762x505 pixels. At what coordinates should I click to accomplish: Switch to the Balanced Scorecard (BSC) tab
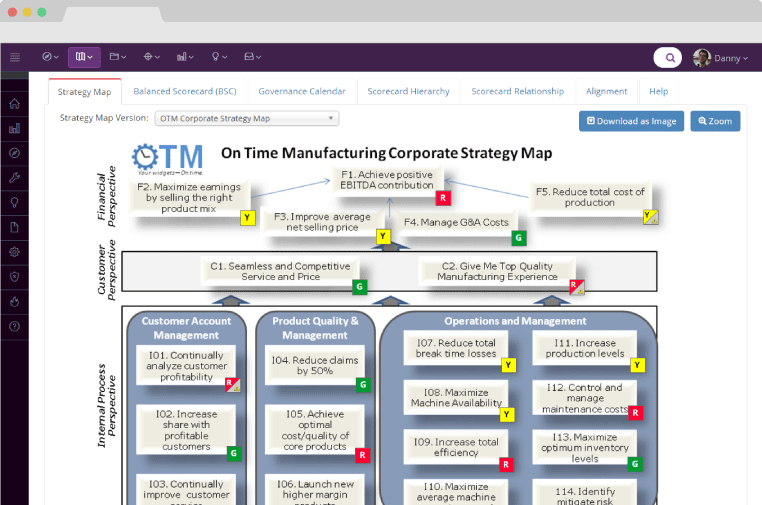pos(185,91)
